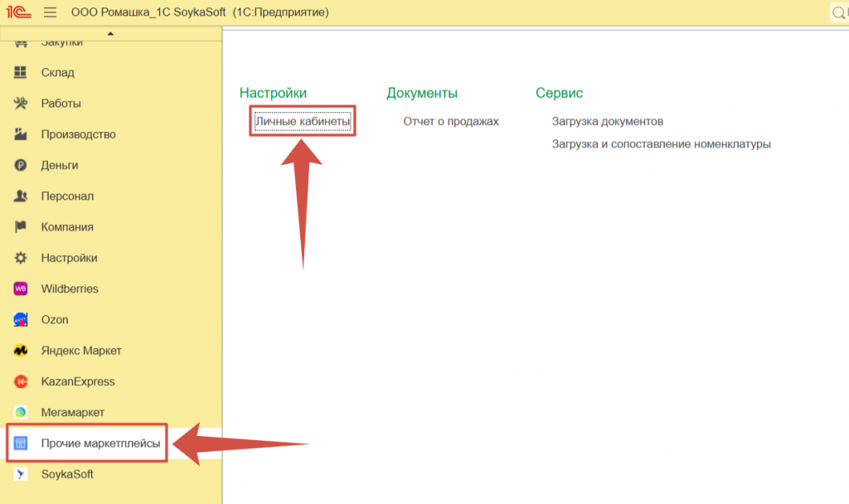Open the Склад section
Image resolution: width=849 pixels, height=504 pixels.
pos(57,72)
